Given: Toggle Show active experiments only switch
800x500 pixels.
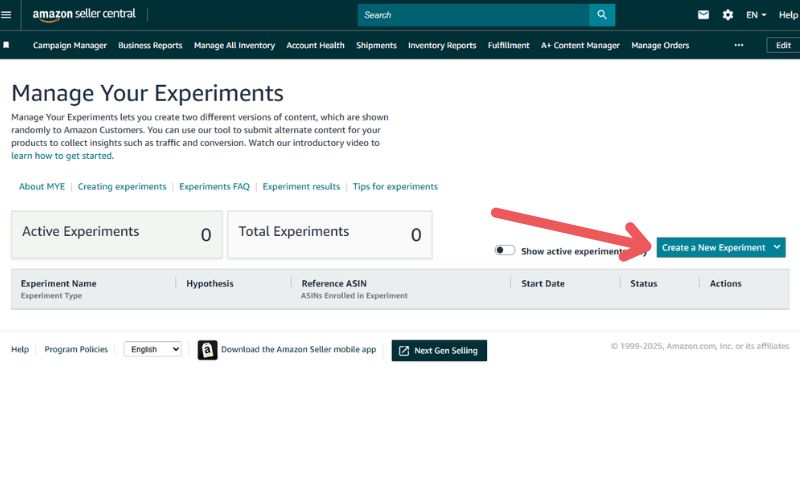Looking at the screenshot, I should pos(505,250).
